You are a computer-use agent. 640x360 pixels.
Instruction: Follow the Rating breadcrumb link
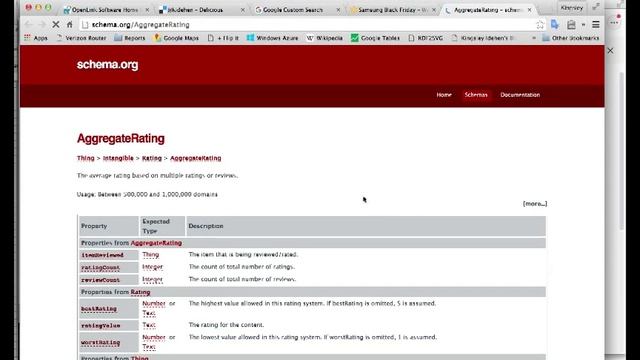tap(152, 158)
